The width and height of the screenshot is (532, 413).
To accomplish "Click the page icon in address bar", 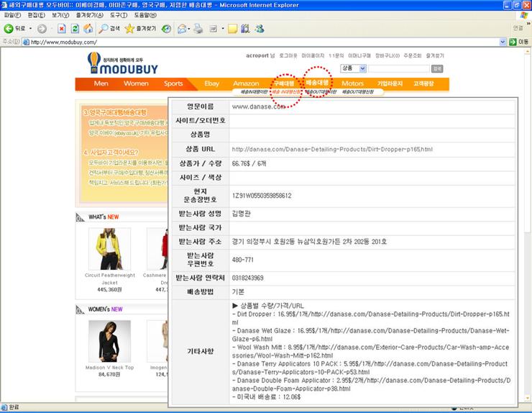I will click(26, 42).
